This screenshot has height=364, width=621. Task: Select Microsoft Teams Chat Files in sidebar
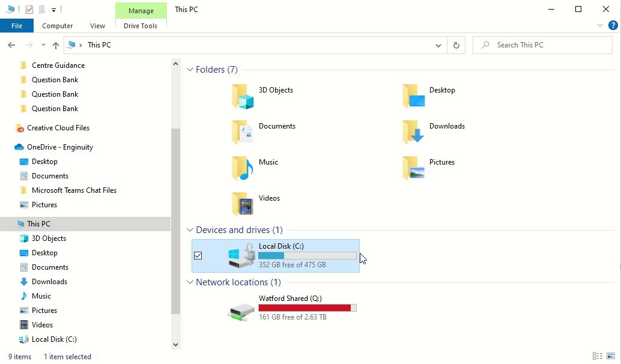[74, 190]
